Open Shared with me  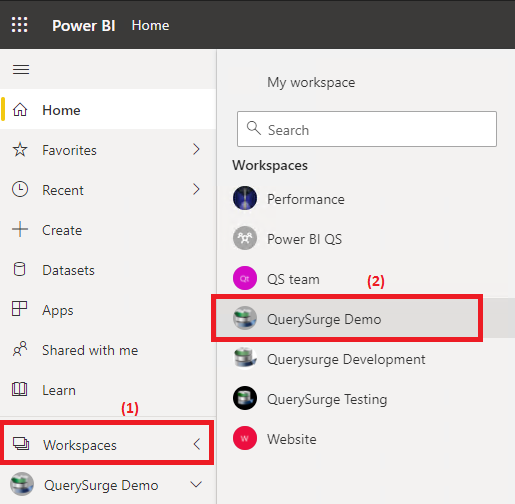(108, 350)
